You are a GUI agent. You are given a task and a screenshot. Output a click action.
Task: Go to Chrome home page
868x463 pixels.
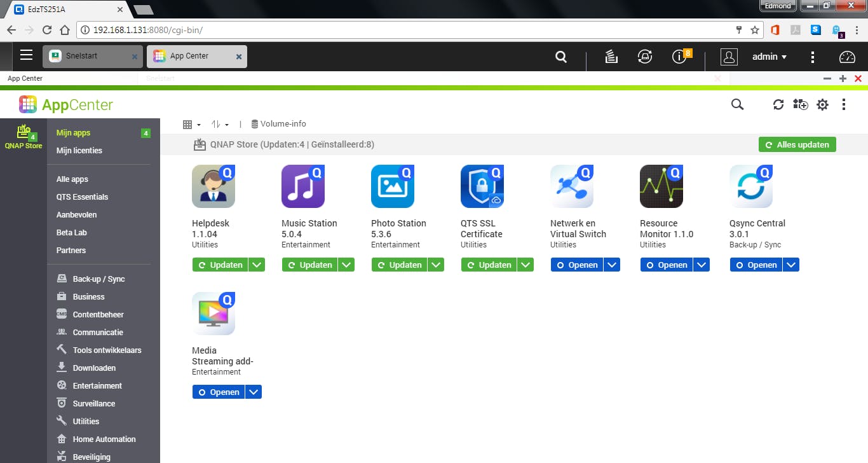click(64, 30)
